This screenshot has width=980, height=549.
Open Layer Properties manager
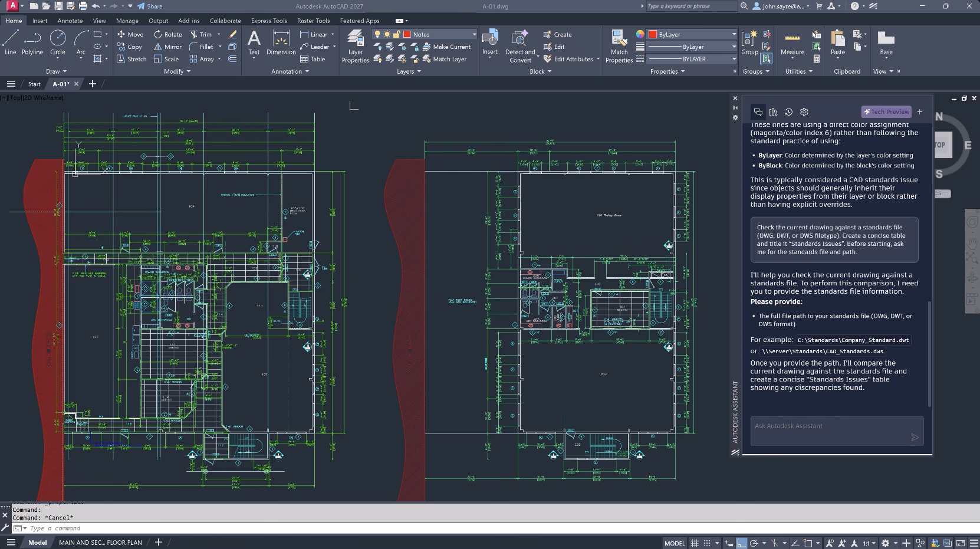coord(356,46)
